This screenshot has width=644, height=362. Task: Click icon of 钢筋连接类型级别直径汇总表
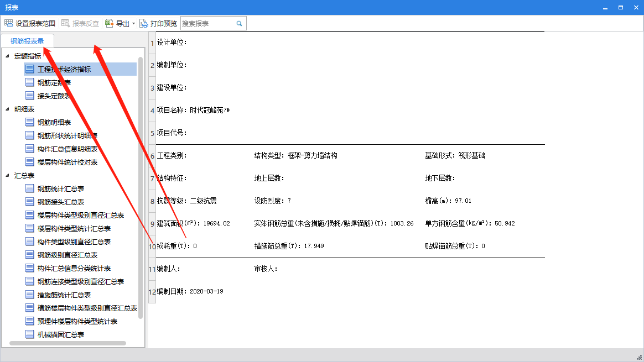(x=29, y=281)
